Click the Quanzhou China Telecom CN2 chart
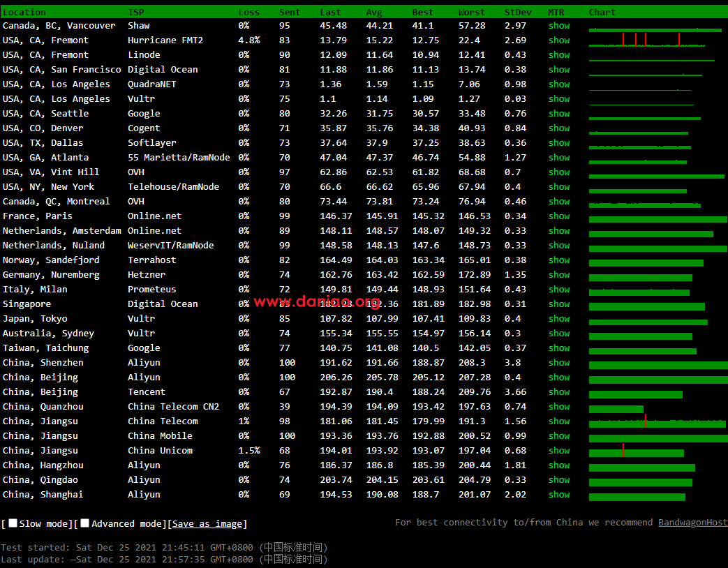 pos(616,409)
